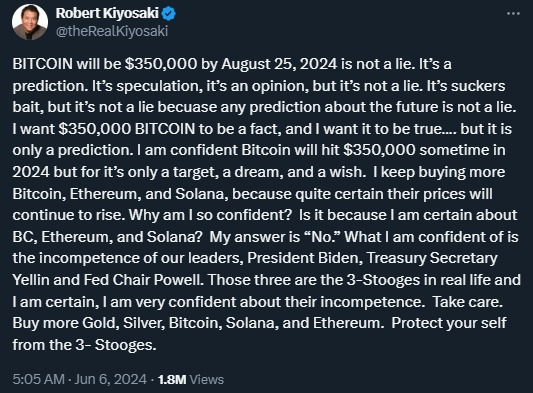Open the three-dot more options menu
The height and width of the screenshot is (393, 533).
513,14
